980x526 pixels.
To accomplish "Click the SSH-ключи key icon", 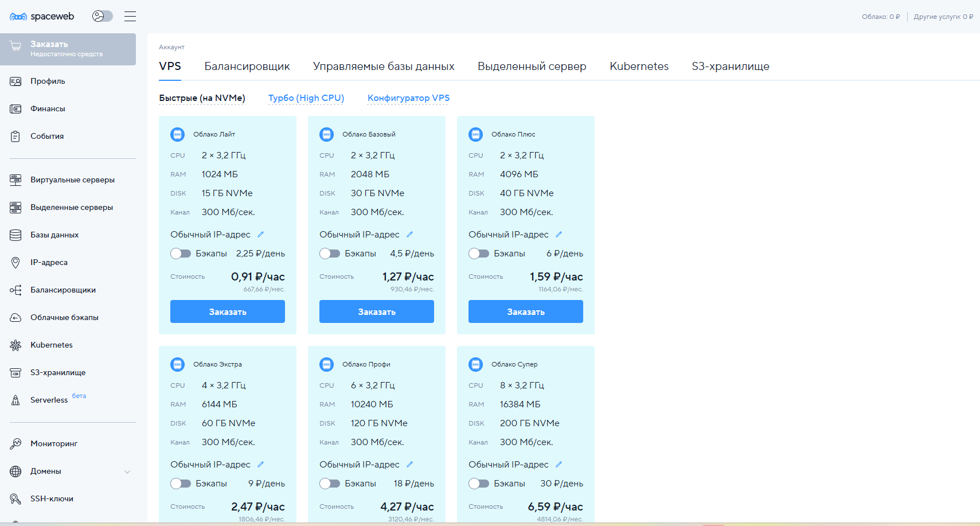I will click(x=15, y=499).
